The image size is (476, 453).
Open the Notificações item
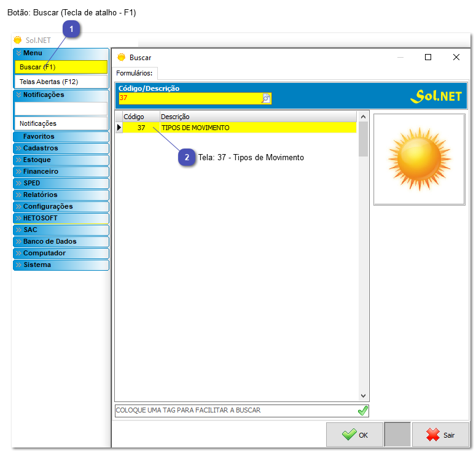61,124
